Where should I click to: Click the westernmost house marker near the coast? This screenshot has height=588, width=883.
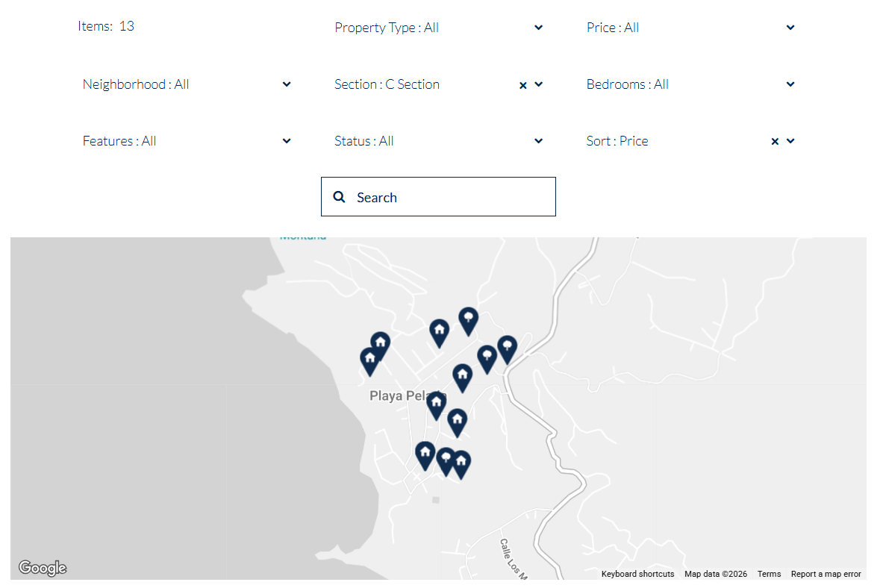(x=370, y=362)
